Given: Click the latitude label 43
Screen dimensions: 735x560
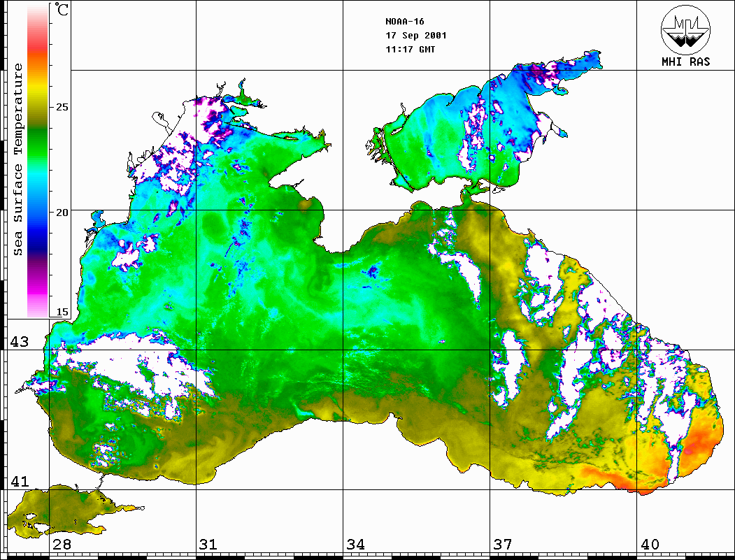Looking at the screenshot, I should click(19, 342).
